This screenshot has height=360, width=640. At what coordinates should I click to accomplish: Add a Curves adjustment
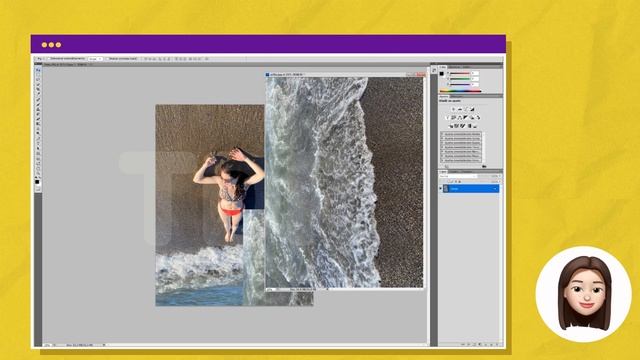[x=466, y=109]
